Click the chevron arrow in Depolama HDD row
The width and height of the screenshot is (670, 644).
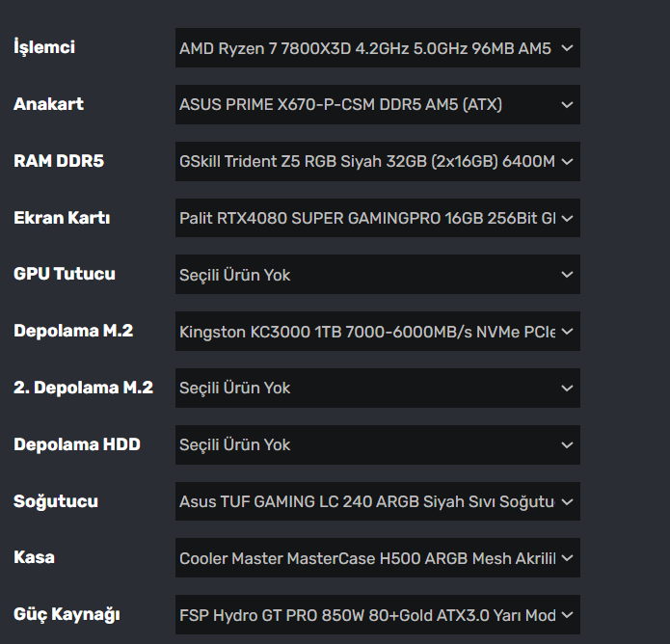tap(567, 444)
